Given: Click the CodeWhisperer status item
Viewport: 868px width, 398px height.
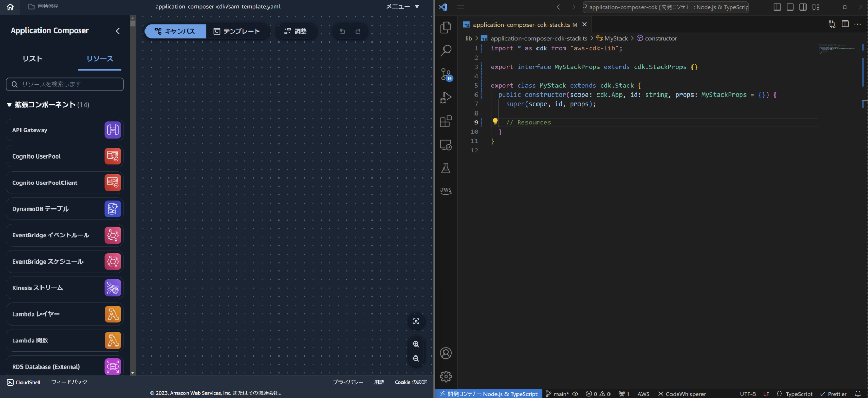Looking at the screenshot, I should click(x=681, y=394).
